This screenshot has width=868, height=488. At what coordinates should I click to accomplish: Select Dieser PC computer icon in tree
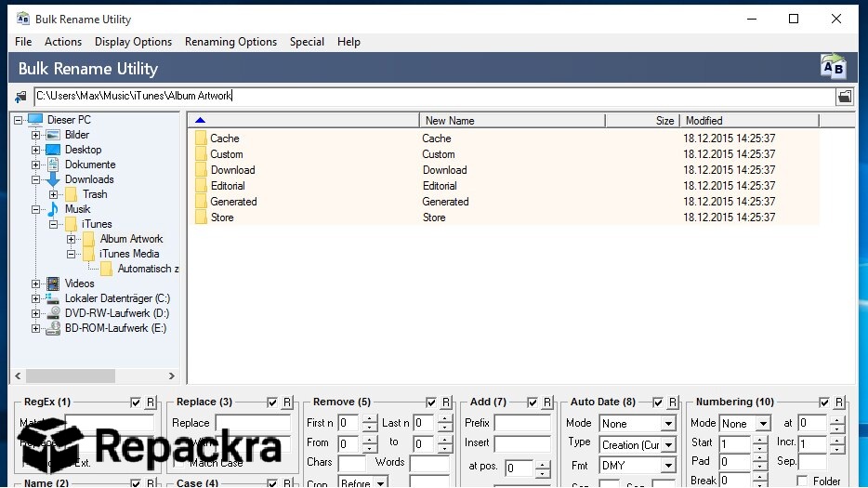[x=35, y=119]
